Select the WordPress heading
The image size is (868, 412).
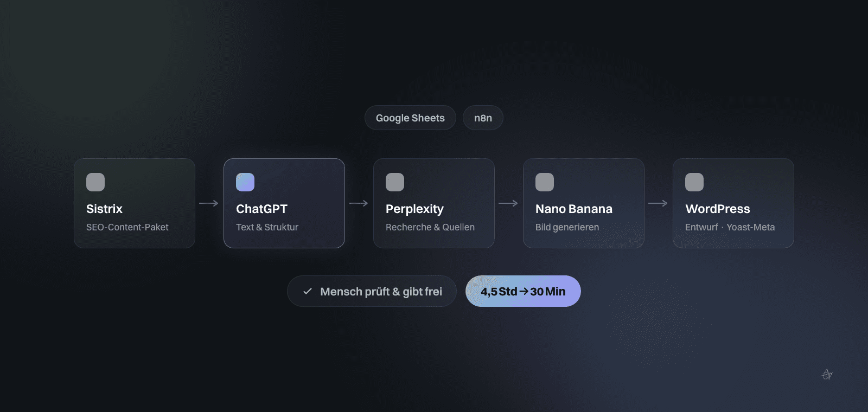point(718,209)
